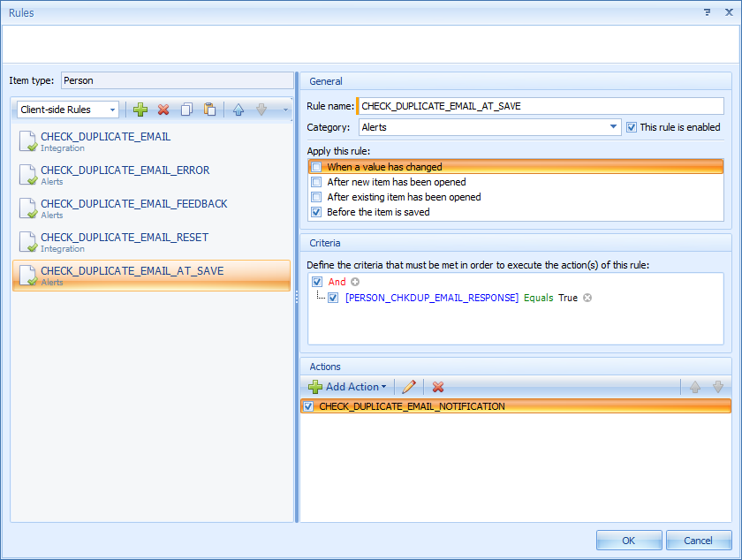Paste rule from clipboard
This screenshot has width=742, height=560.
(x=209, y=110)
